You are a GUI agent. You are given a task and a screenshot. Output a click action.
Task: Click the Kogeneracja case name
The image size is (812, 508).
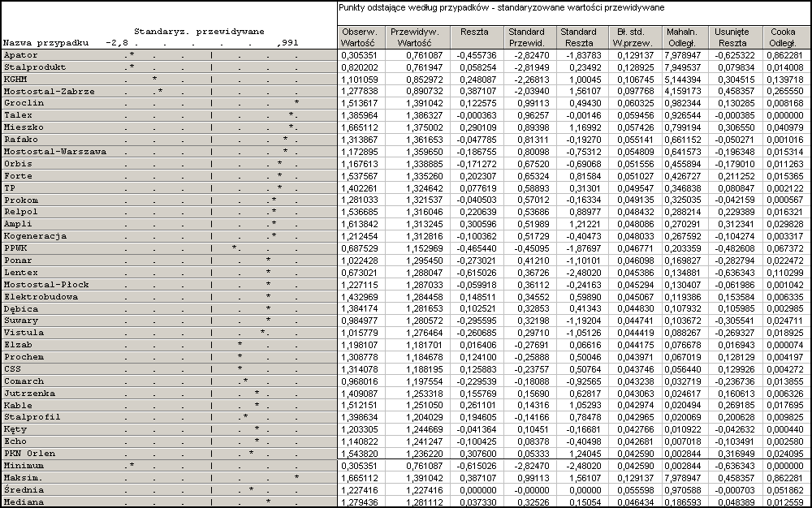click(35, 236)
